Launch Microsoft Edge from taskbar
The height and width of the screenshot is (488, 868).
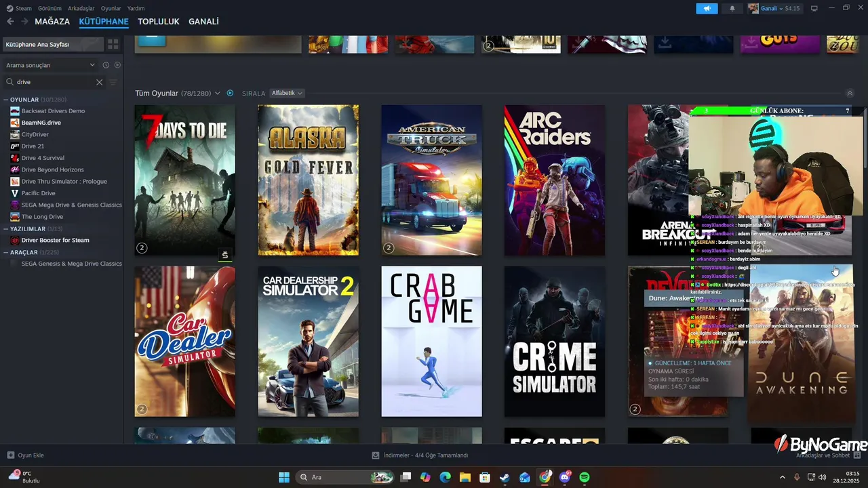coord(445,477)
